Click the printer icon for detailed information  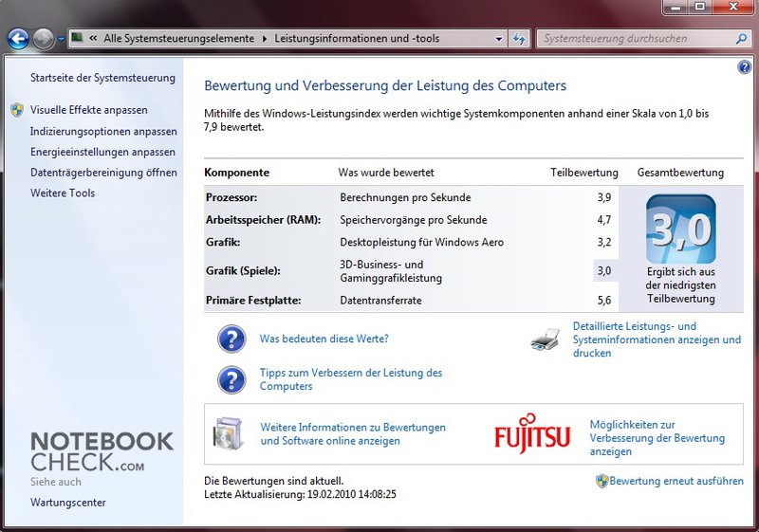[545, 339]
